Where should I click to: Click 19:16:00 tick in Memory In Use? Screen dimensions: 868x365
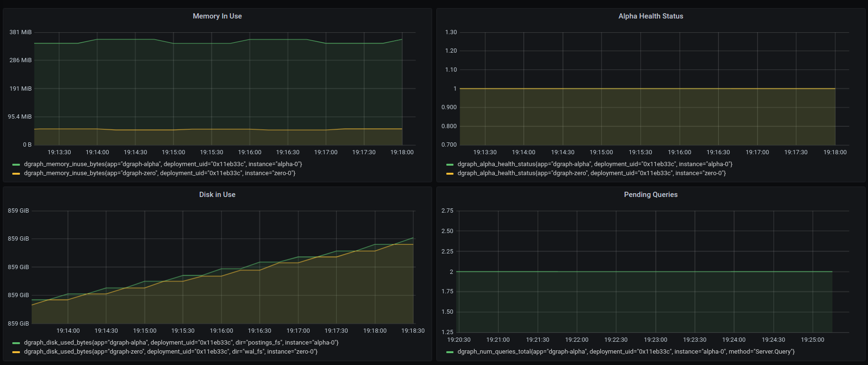tap(249, 152)
